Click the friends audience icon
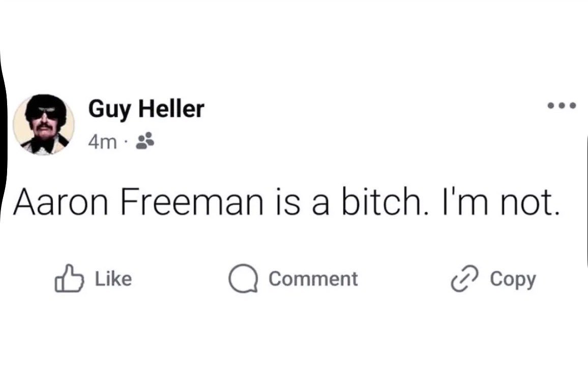This screenshot has height=379, width=588. click(x=145, y=141)
